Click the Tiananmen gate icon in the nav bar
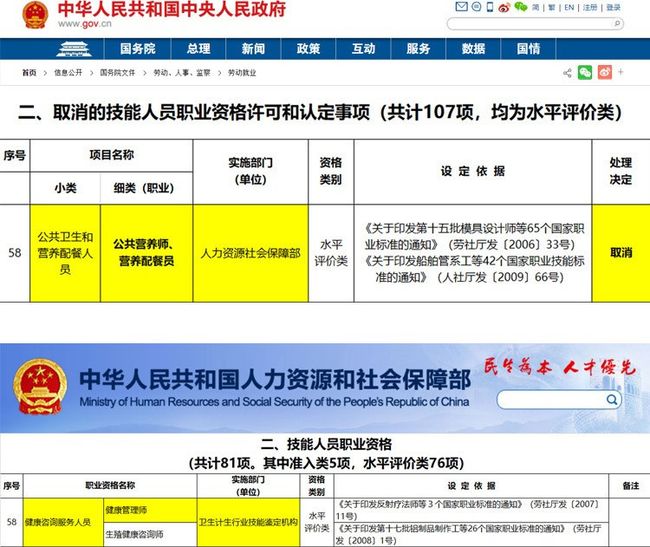Viewport: 650px width, 547px height. (73, 49)
